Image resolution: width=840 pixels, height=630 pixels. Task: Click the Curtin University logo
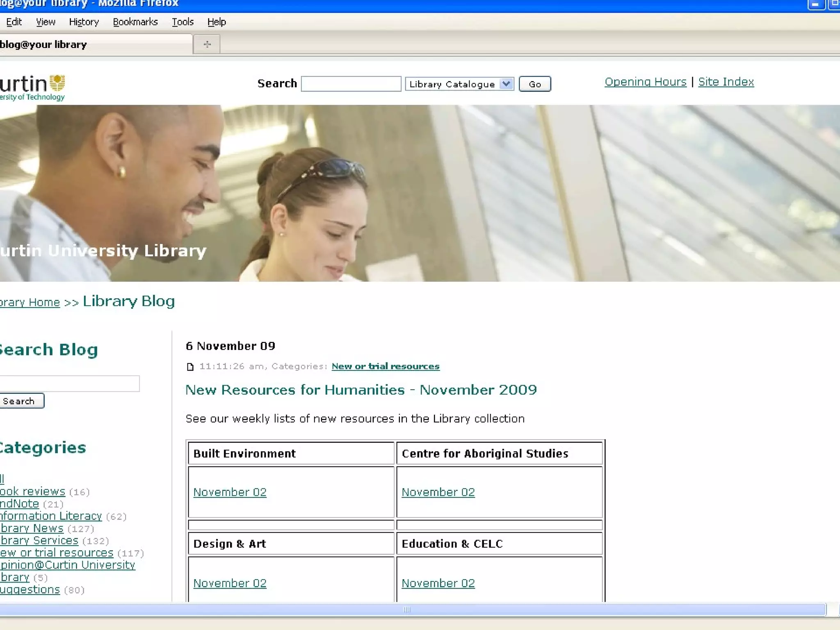coord(33,87)
